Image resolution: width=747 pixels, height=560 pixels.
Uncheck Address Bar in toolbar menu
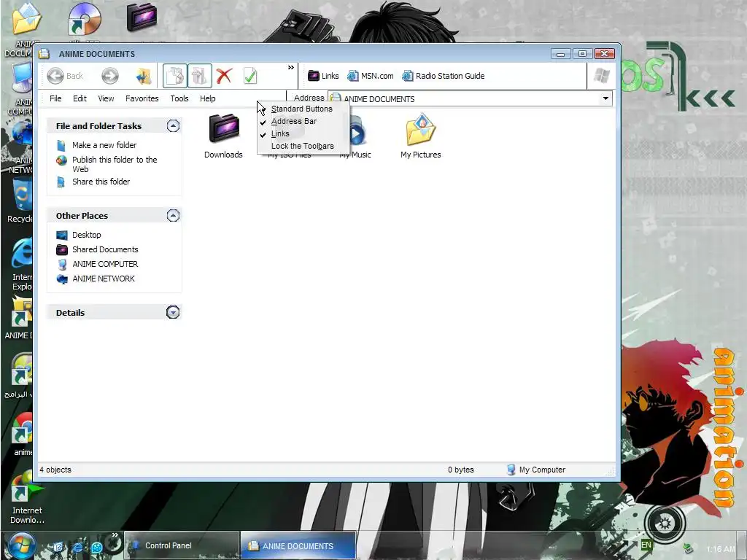click(303, 122)
